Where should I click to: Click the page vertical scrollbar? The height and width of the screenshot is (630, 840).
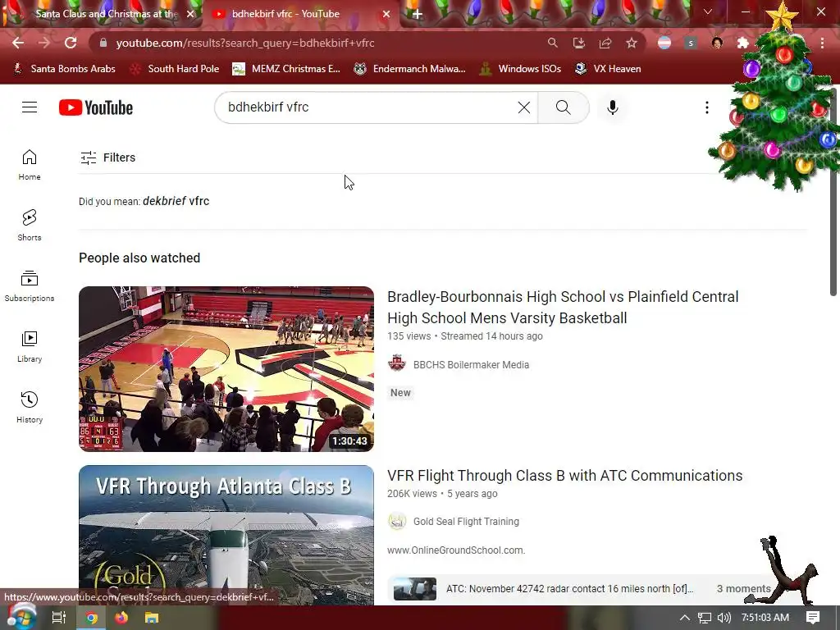833,193
